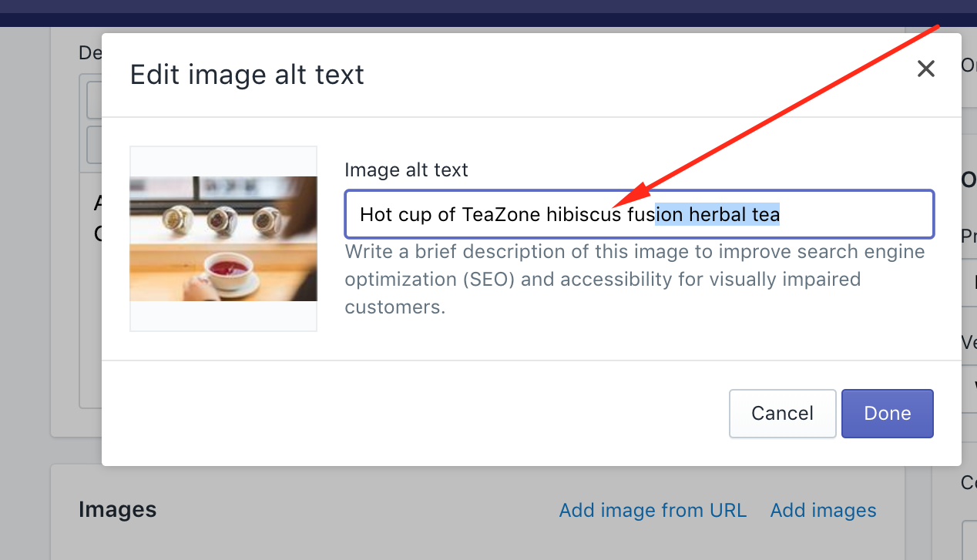Click the Image alt text label
977x560 pixels.
pyautogui.click(x=406, y=169)
